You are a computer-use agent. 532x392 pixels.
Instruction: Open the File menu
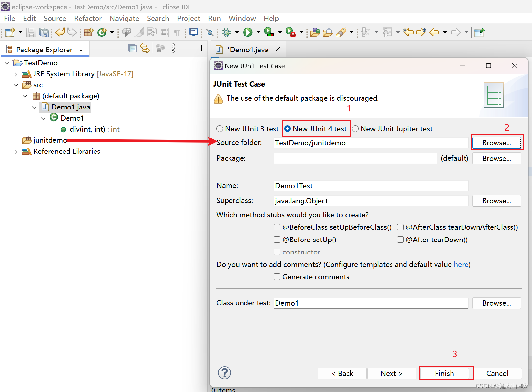(x=9, y=18)
